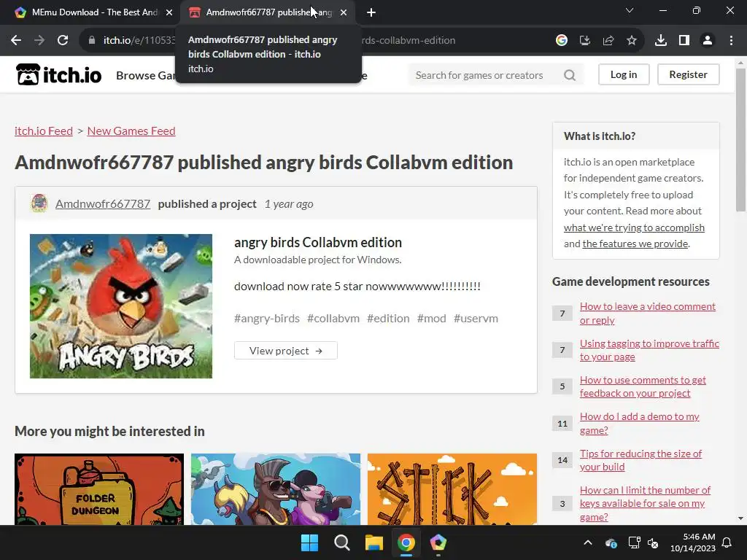Screen dimensions: 747x560
Task: Open 'Tips for reducing the size' link
Action: 640,460
